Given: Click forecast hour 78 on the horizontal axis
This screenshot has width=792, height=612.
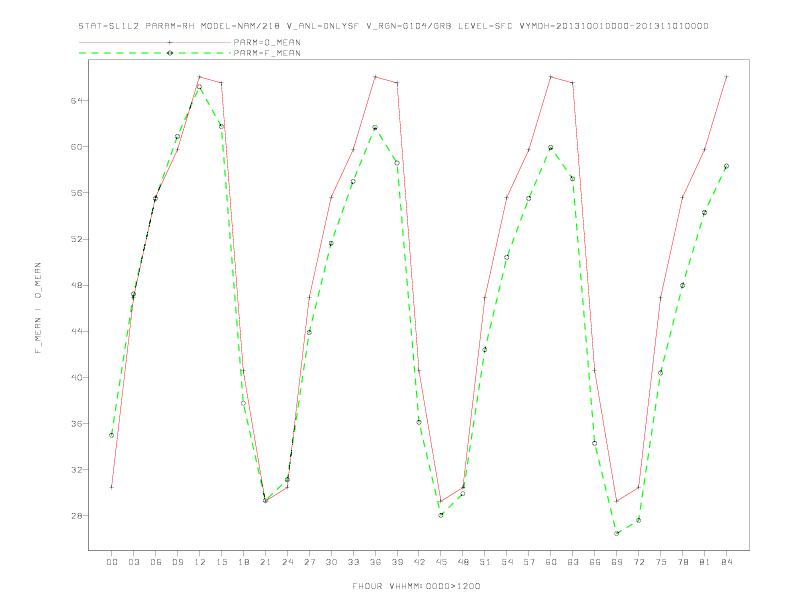Looking at the screenshot, I should (x=683, y=562).
